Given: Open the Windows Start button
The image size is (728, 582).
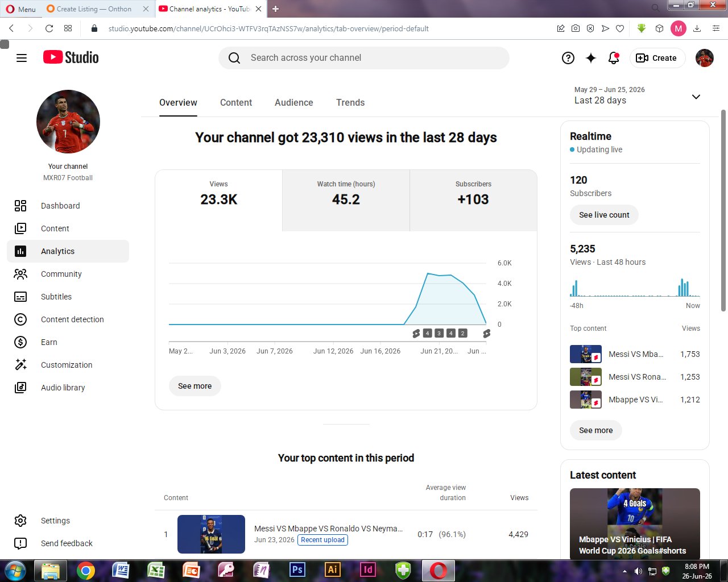Looking at the screenshot, I should tap(15, 570).
